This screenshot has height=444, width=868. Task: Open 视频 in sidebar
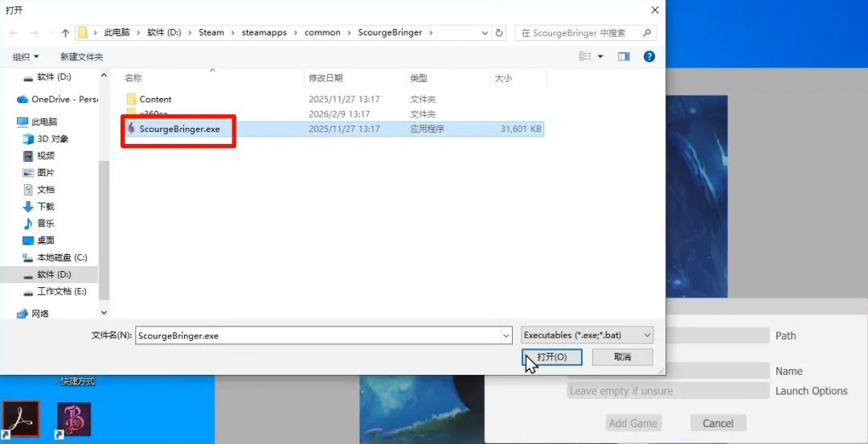click(x=39, y=156)
